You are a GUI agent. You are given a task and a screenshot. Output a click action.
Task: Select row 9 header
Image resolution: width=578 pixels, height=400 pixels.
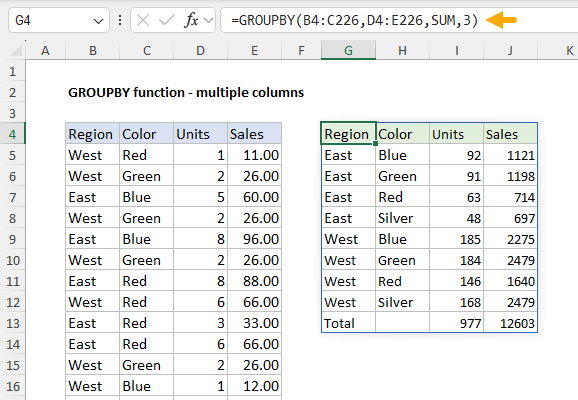click(x=13, y=239)
